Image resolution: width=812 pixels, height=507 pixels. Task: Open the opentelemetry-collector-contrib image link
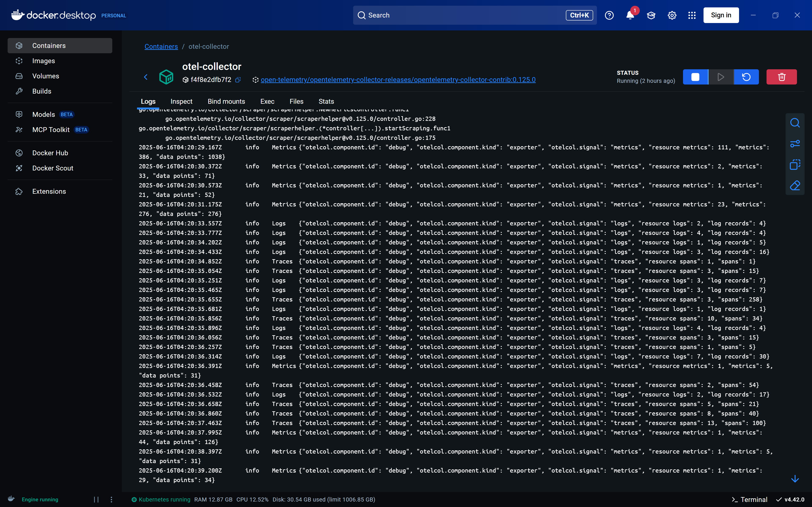coord(398,80)
